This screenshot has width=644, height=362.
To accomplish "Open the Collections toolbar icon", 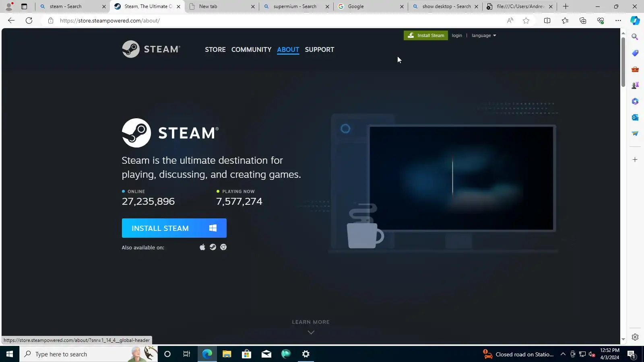I will pyautogui.click(x=583, y=21).
